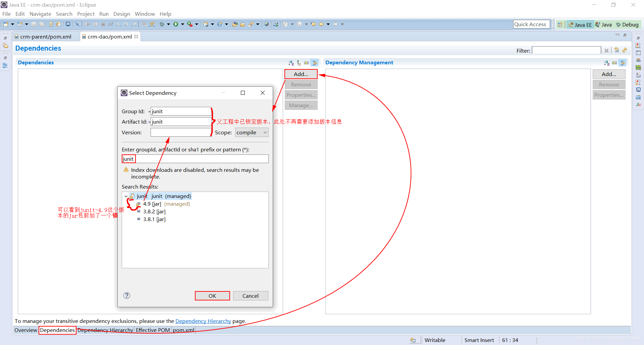Open the Run configurations dropdown arrow
This screenshot has width=644, height=345.
click(x=182, y=24)
